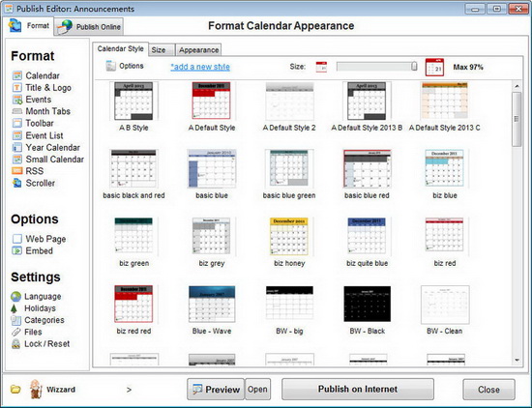Click the style list scrollbar thumb
The image size is (532, 408).
click(517, 119)
